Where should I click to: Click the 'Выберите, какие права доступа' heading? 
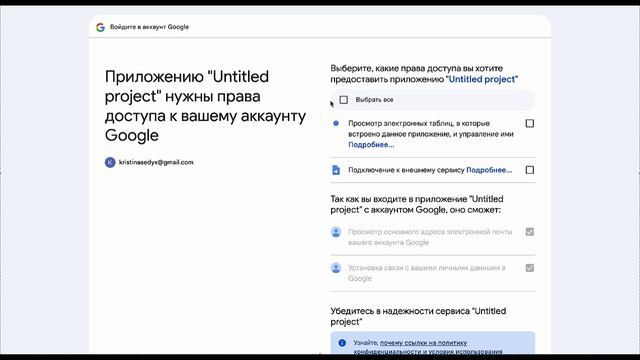click(x=424, y=74)
